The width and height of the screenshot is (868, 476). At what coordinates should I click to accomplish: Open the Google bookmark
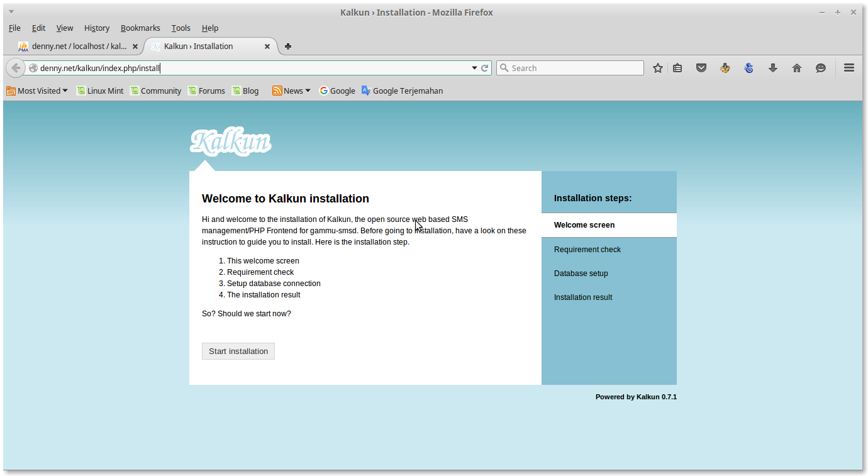337,91
